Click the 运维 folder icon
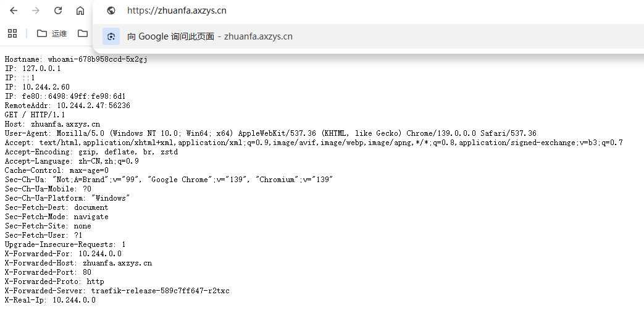The height and width of the screenshot is (313, 644). click(41, 34)
